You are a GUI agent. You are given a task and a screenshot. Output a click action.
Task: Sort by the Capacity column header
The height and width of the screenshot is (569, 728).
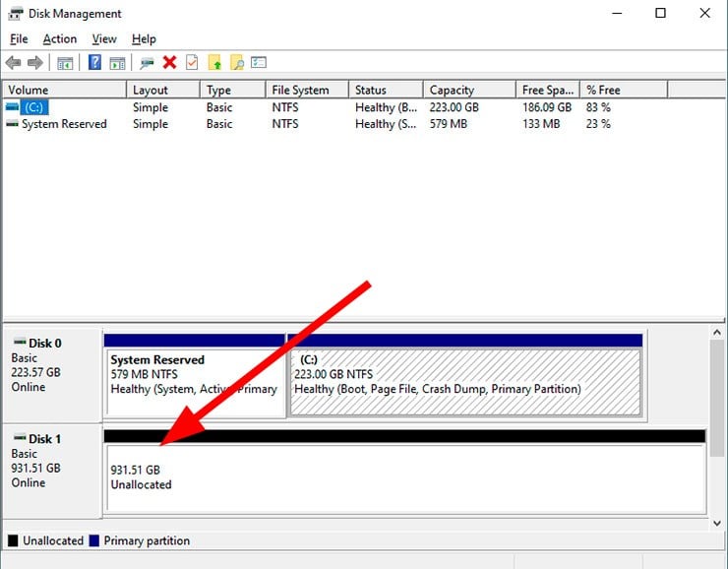(x=470, y=90)
